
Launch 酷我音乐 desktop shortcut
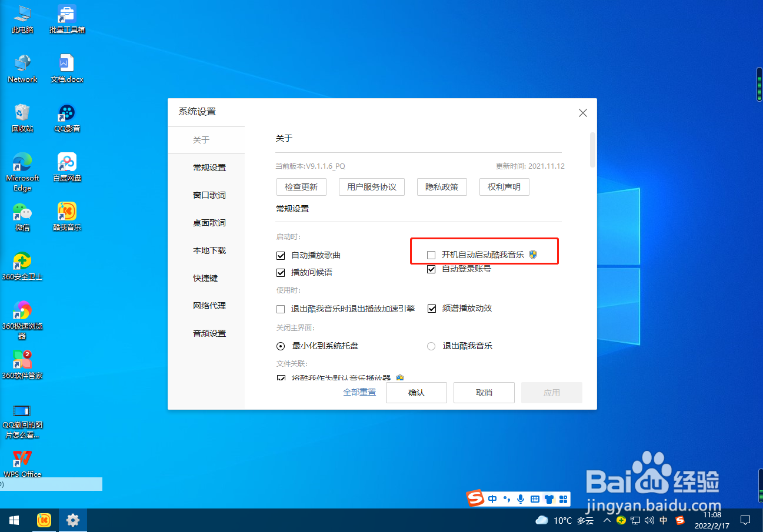[67, 216]
